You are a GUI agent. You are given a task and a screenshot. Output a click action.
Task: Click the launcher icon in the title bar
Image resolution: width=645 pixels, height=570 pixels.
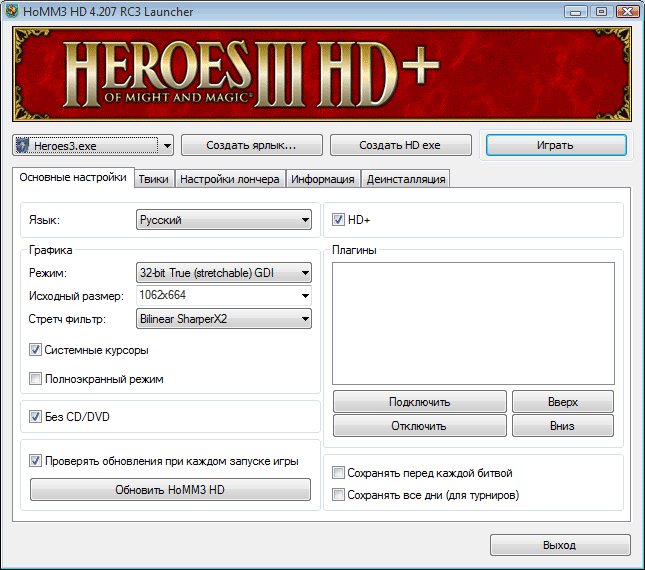pyautogui.click(x=13, y=12)
